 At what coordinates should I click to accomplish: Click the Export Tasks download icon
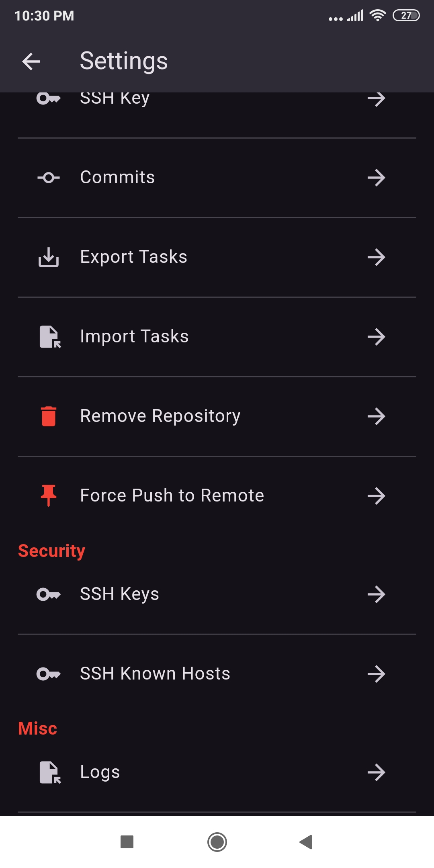click(49, 257)
